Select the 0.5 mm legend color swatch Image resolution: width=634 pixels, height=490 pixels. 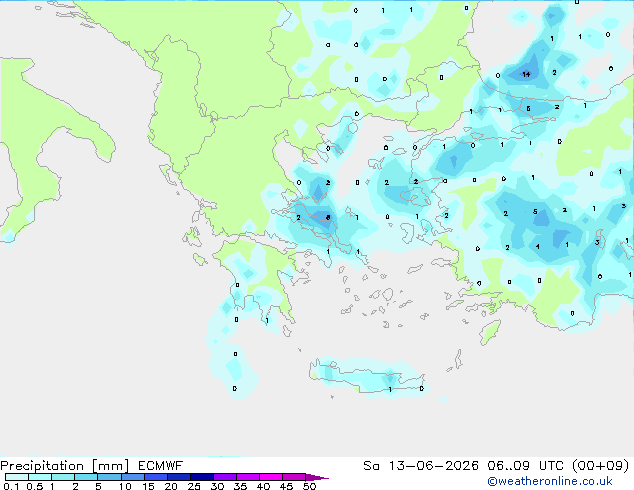pos(40,477)
